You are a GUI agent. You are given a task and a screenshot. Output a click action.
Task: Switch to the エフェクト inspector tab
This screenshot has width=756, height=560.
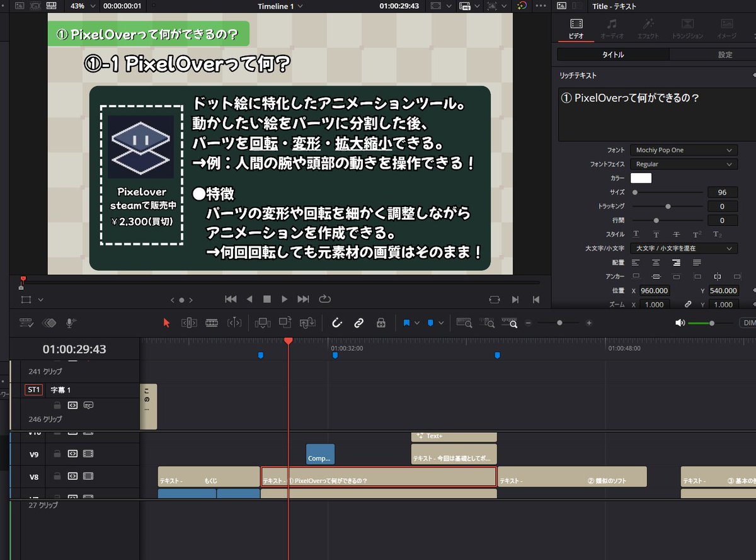click(x=648, y=28)
